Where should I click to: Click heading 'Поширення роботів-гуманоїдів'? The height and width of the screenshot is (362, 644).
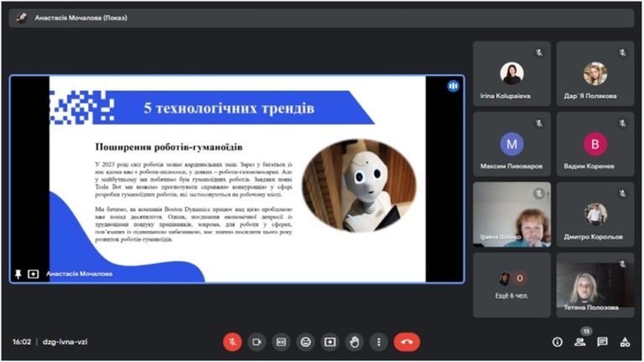(x=169, y=147)
